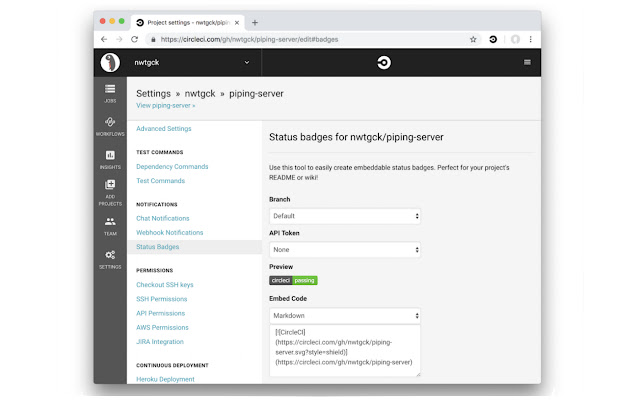The width and height of the screenshot is (640, 400).
Task: Open Heroku Deployment
Action: coord(165,379)
